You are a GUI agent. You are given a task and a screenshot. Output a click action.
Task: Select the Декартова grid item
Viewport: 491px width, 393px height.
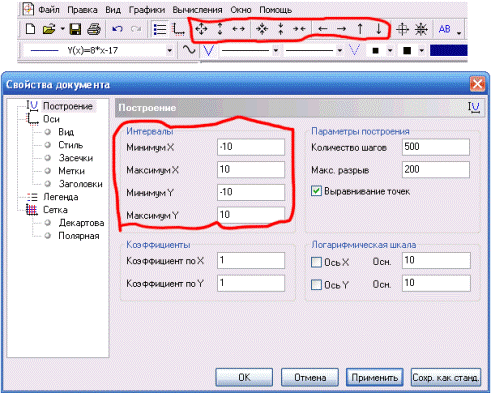[81, 223]
